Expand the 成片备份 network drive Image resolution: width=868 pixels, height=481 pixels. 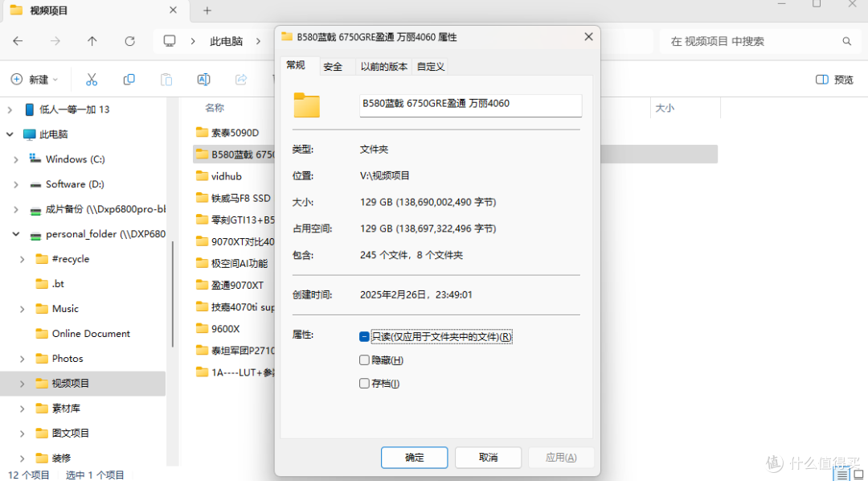16,209
